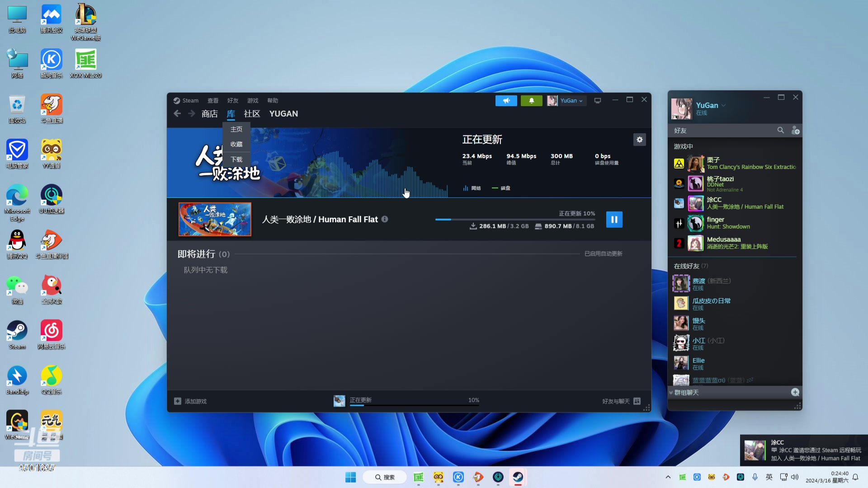The height and width of the screenshot is (488, 868).
Task: Click Big Picture mode monitor icon
Action: point(597,100)
